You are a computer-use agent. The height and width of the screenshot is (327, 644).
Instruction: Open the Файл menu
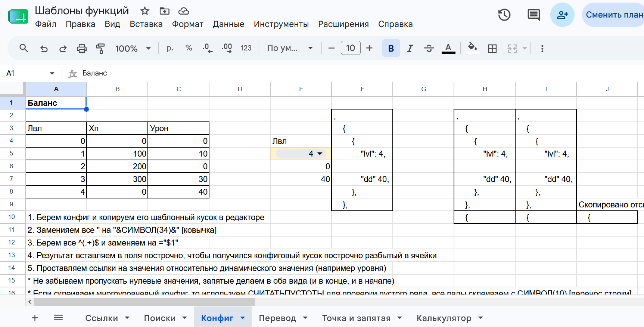46,24
